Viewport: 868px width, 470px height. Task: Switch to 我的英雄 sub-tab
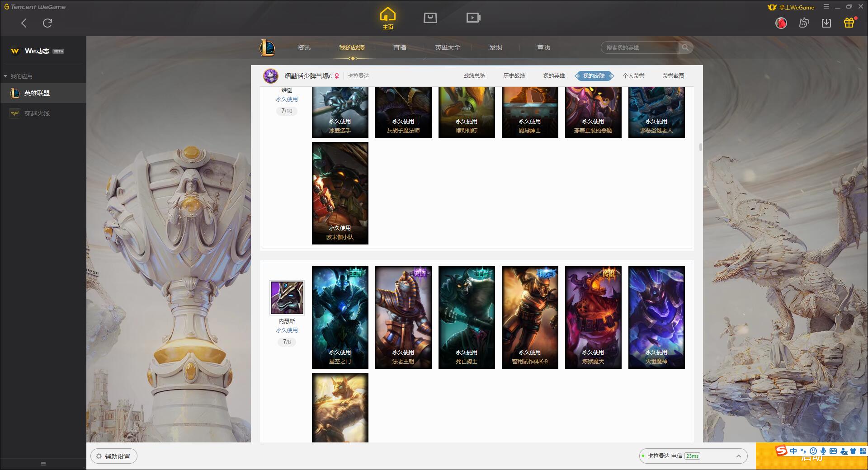(x=554, y=76)
